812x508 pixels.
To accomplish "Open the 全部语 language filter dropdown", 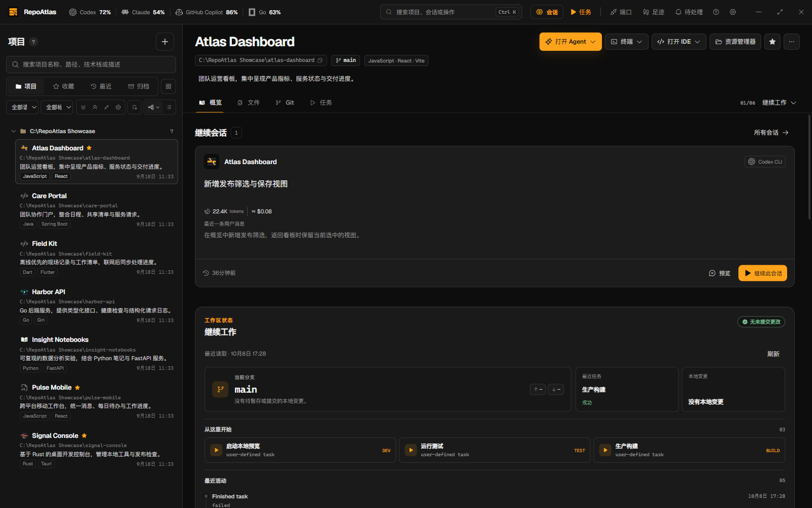I will point(23,107).
